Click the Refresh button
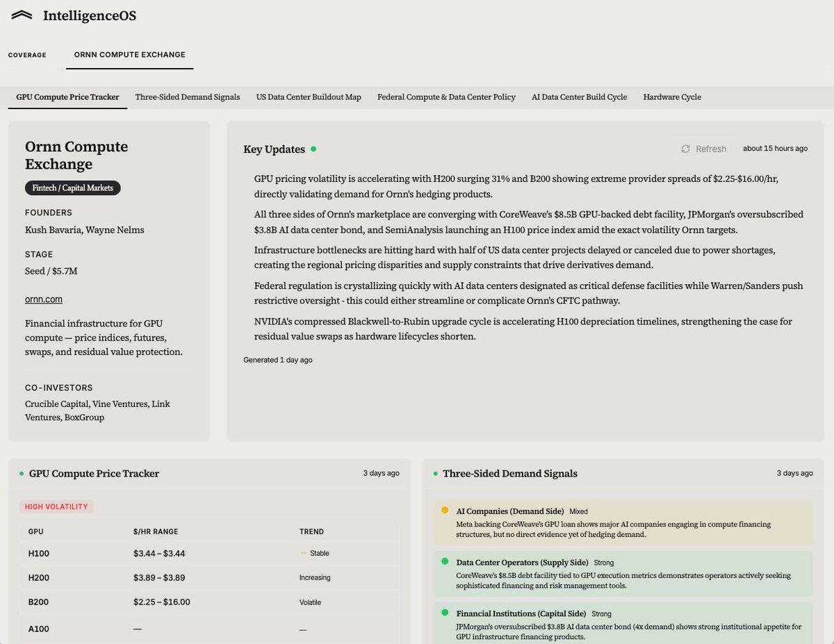 pos(703,149)
